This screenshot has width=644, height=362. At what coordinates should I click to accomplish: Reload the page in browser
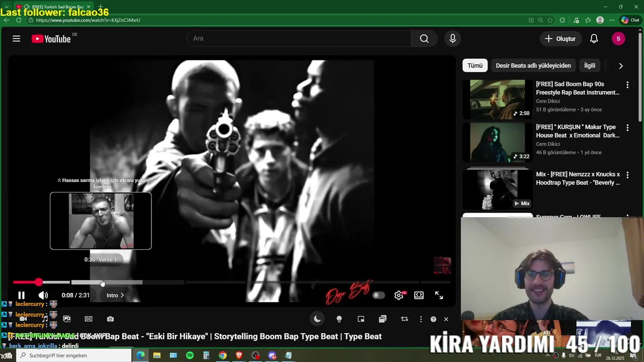click(x=19, y=20)
